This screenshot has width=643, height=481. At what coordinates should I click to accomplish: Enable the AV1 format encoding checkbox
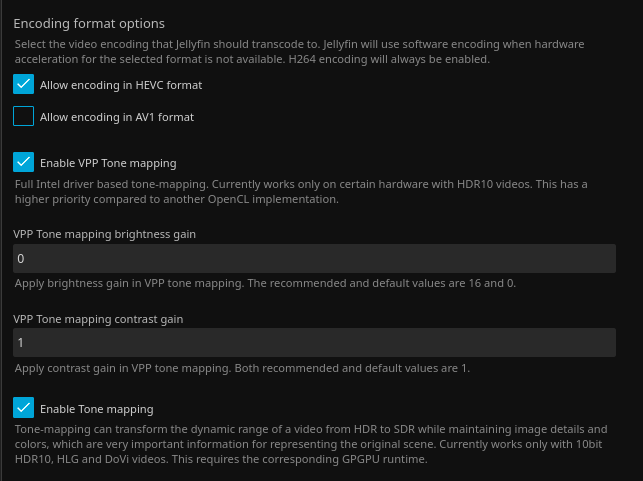pos(24,117)
